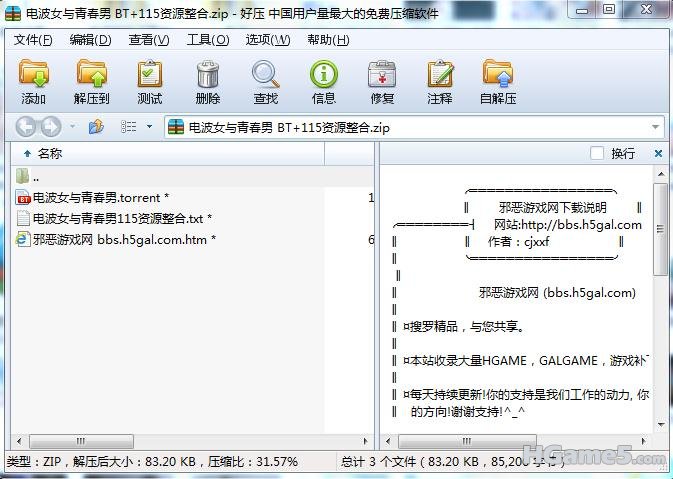Click the up-one-level folder icon
The width and height of the screenshot is (673, 479).
(96, 127)
